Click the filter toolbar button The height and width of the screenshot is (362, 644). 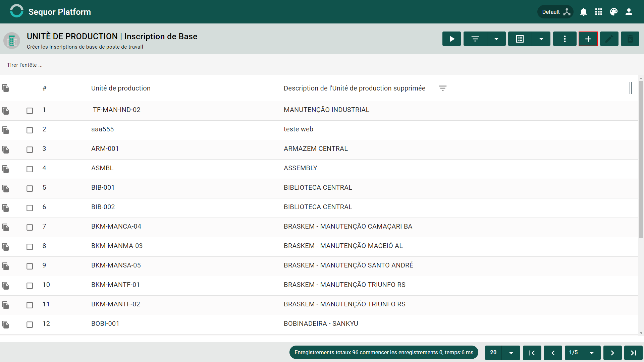pos(475,39)
